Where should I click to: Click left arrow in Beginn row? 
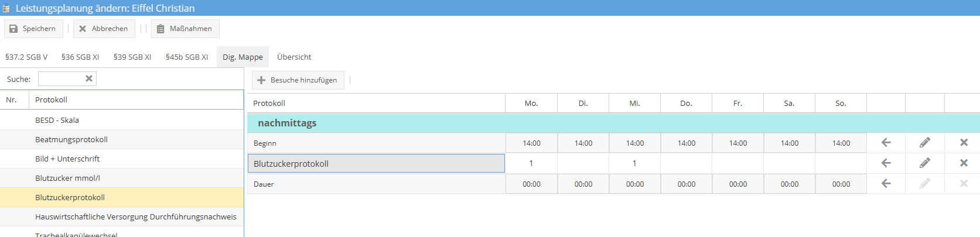[x=886, y=143]
